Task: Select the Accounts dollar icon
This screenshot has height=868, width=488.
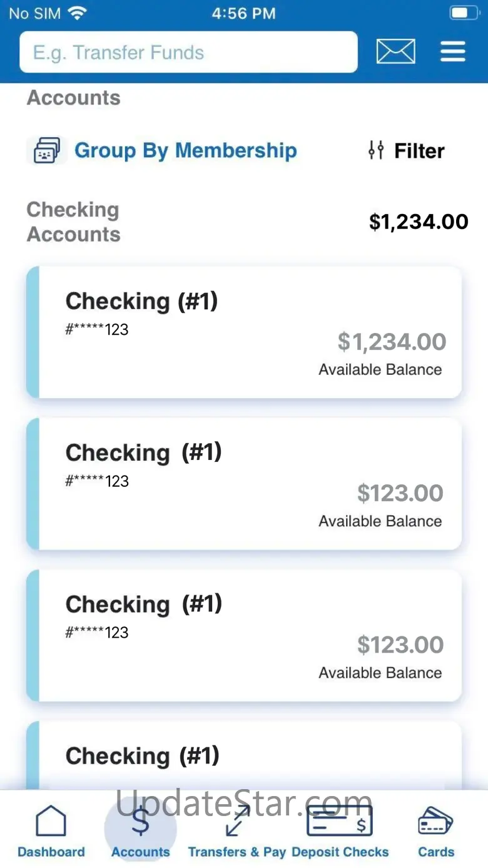Action: [x=140, y=820]
